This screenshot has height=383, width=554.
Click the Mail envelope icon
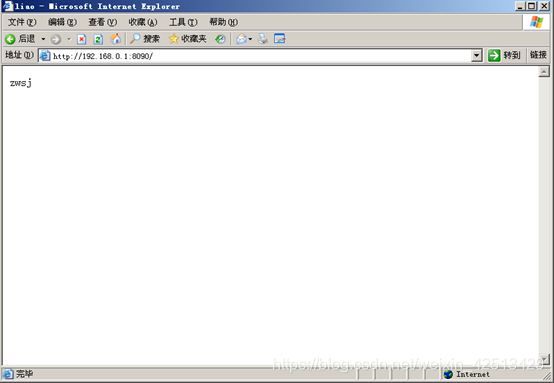241,39
